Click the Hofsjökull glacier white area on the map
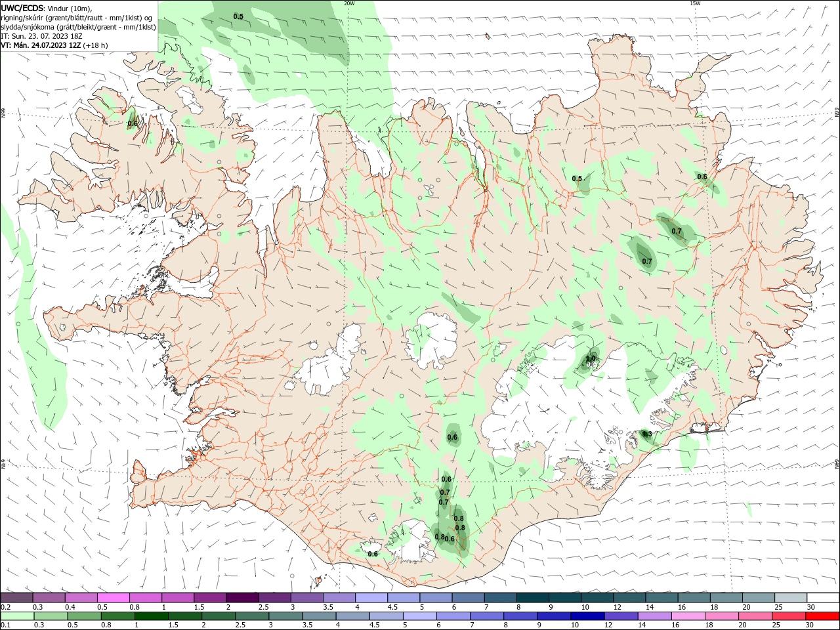 pyautogui.click(x=433, y=340)
